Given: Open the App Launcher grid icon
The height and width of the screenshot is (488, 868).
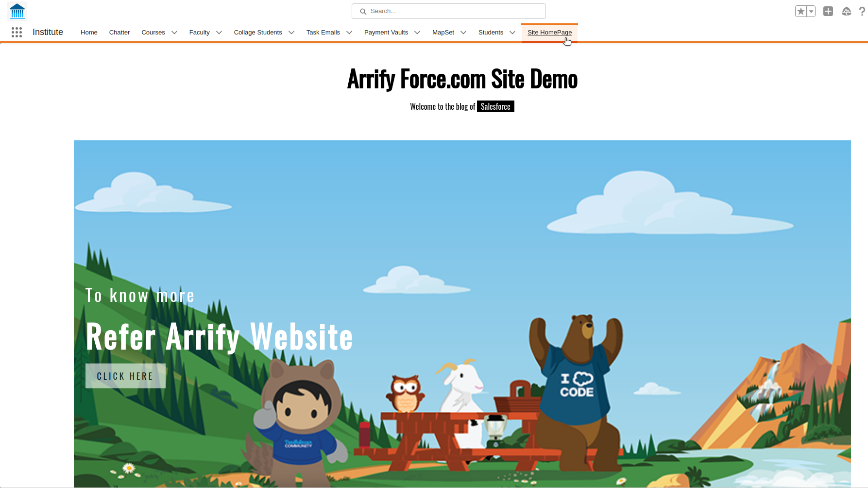Looking at the screenshot, I should click(17, 32).
